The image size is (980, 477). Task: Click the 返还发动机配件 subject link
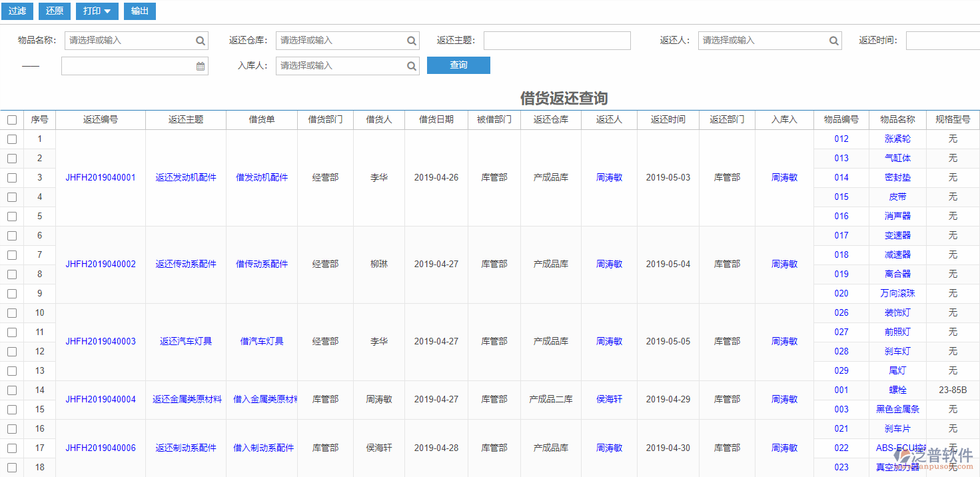click(185, 177)
